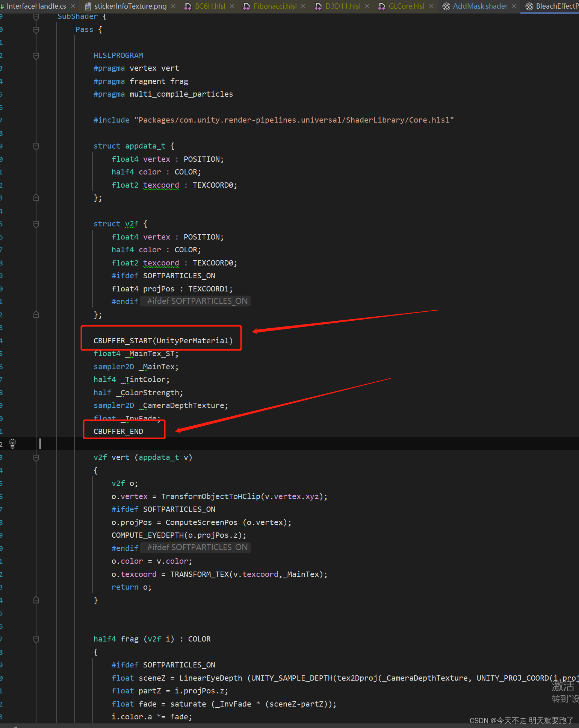Close the D3D11.hlsl tab

coord(367,6)
